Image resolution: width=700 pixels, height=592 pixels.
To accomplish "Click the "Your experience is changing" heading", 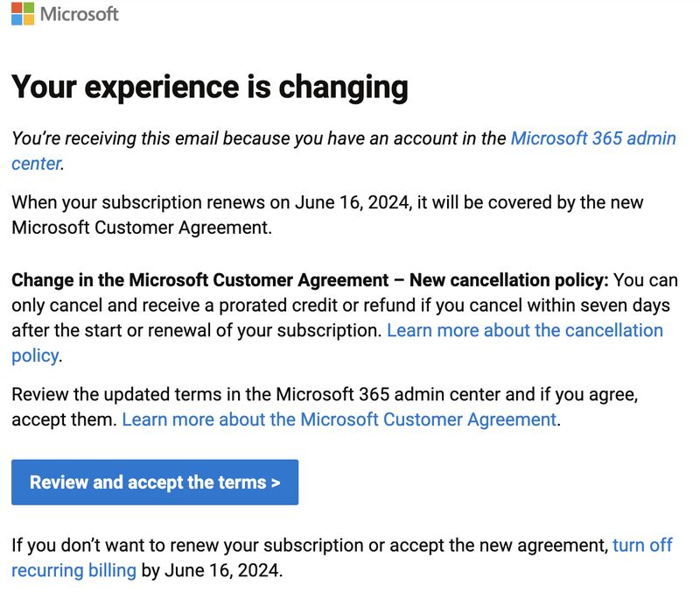I will pos(210,88).
